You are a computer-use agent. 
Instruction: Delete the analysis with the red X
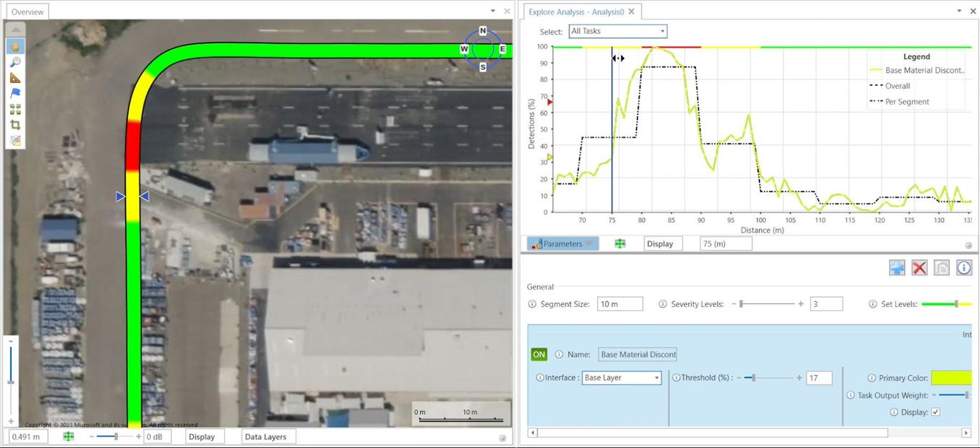pyautogui.click(x=919, y=267)
